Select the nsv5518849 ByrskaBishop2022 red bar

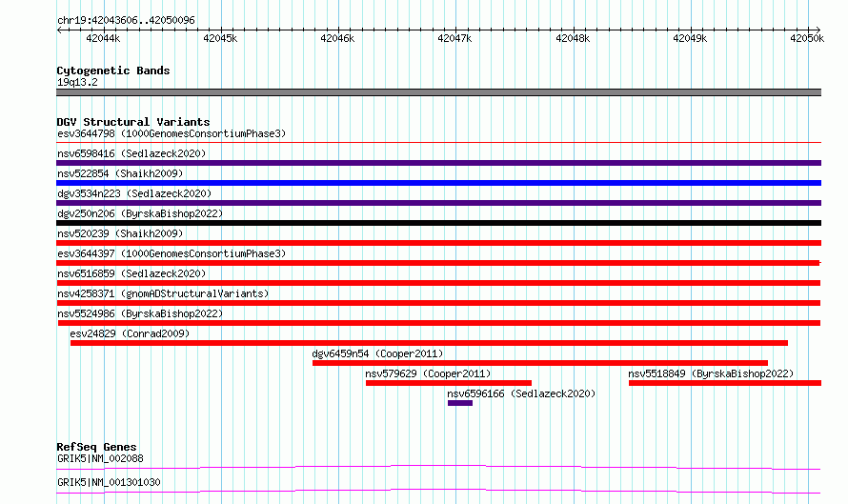tap(725, 383)
